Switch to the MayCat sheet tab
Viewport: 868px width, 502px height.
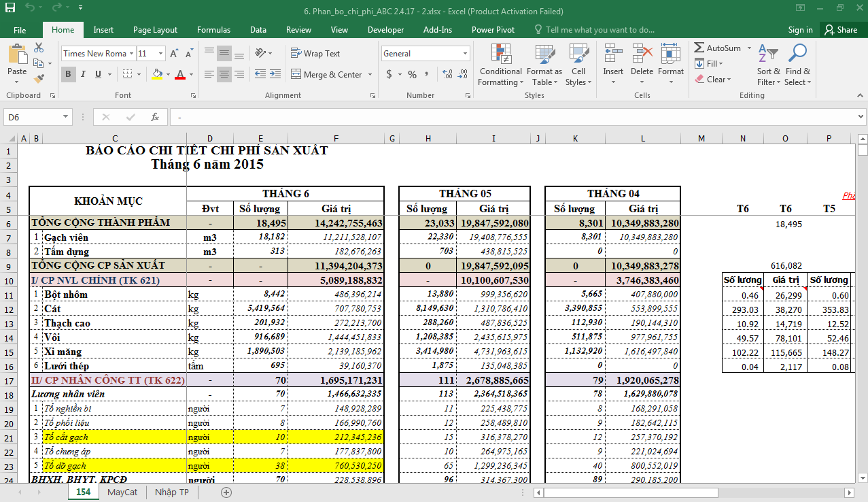[122, 492]
